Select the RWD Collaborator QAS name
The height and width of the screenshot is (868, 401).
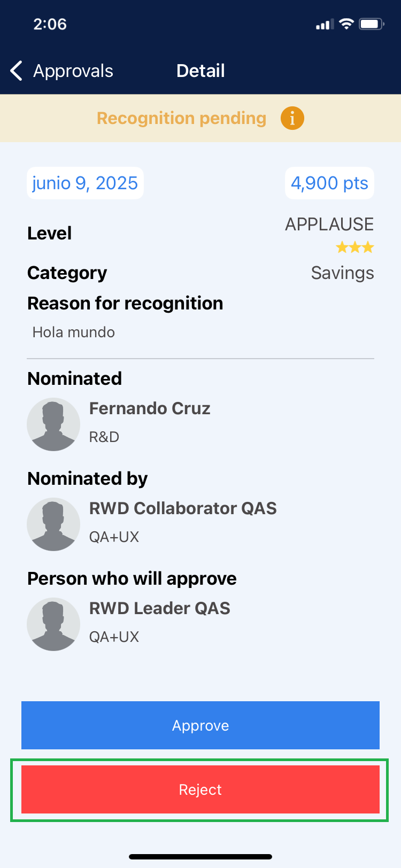coord(183,508)
